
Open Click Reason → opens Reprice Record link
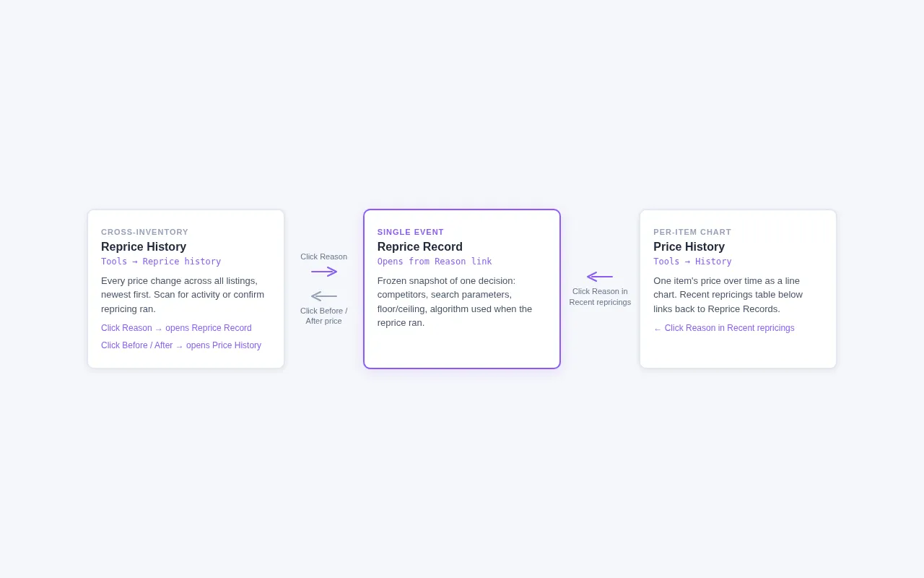tap(176, 328)
